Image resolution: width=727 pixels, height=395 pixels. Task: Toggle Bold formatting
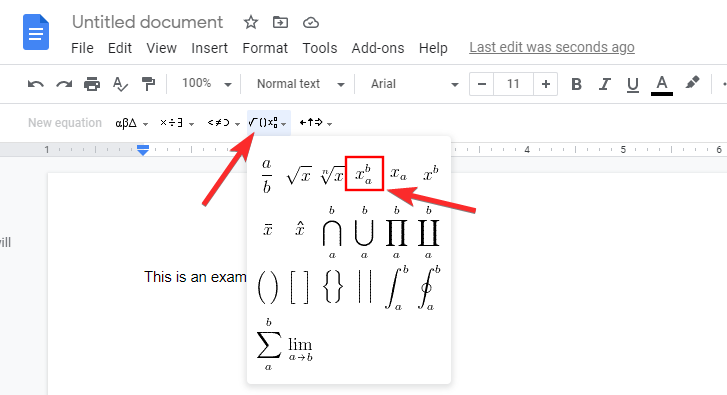tap(576, 84)
